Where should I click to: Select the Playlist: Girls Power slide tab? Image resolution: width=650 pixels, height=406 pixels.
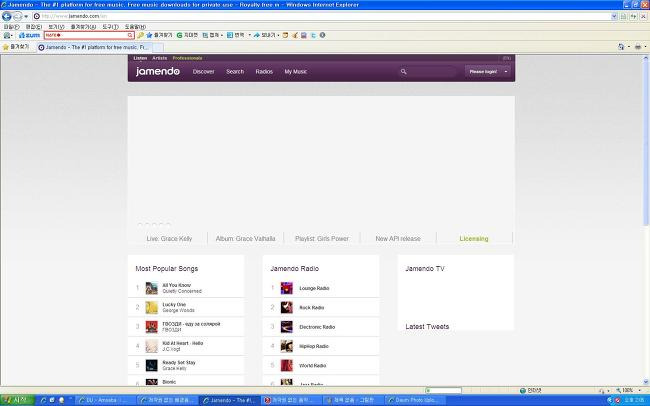coord(322,238)
